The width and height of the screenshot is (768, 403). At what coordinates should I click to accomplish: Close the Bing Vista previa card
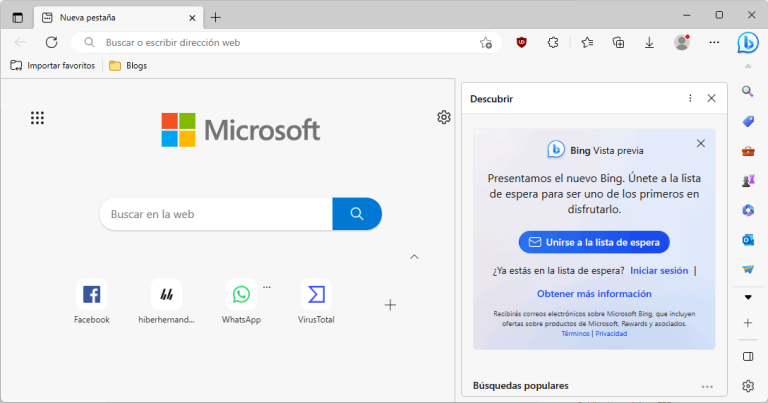click(x=700, y=144)
